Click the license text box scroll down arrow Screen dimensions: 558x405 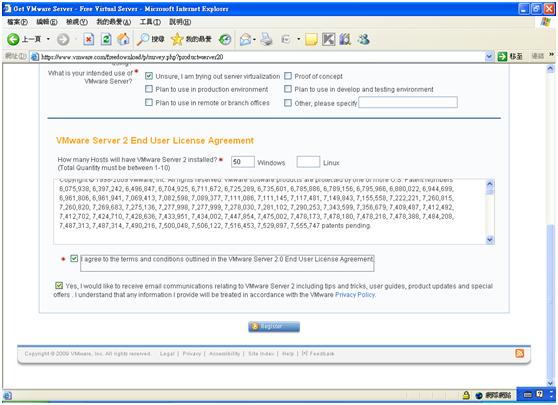click(490, 240)
